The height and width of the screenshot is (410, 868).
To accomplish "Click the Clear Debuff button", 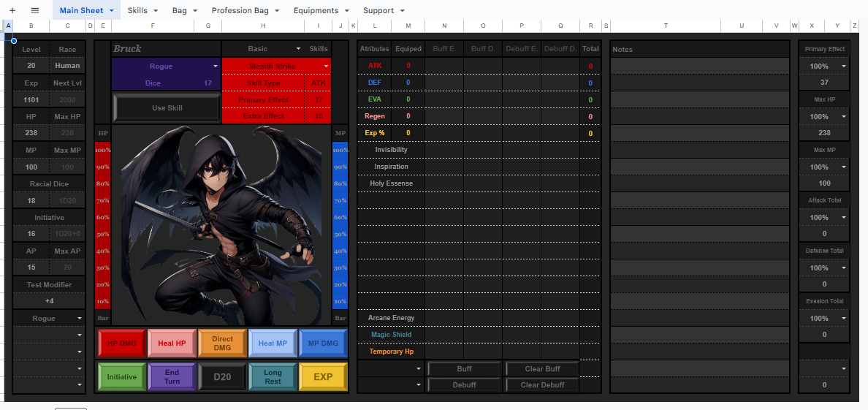I will tap(542, 385).
